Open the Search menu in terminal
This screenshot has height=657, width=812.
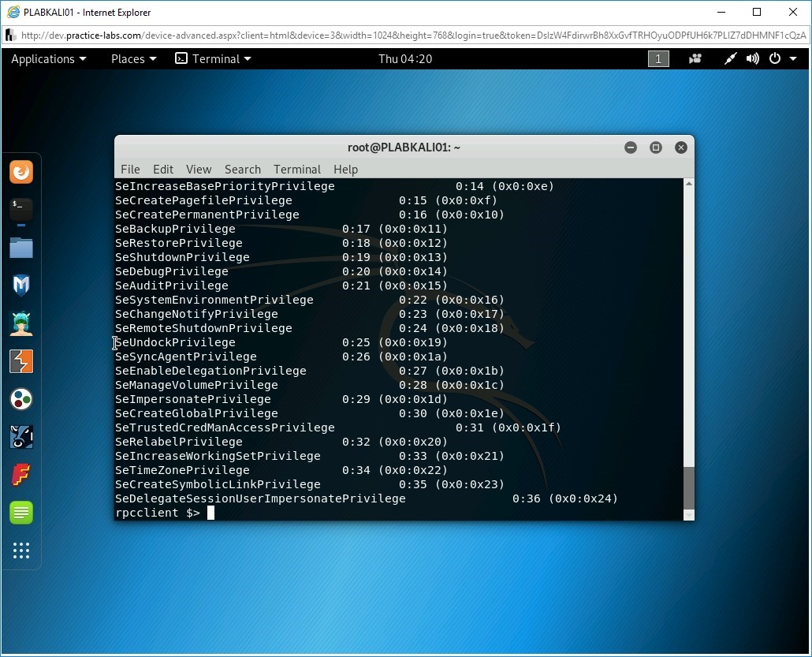[x=242, y=170]
